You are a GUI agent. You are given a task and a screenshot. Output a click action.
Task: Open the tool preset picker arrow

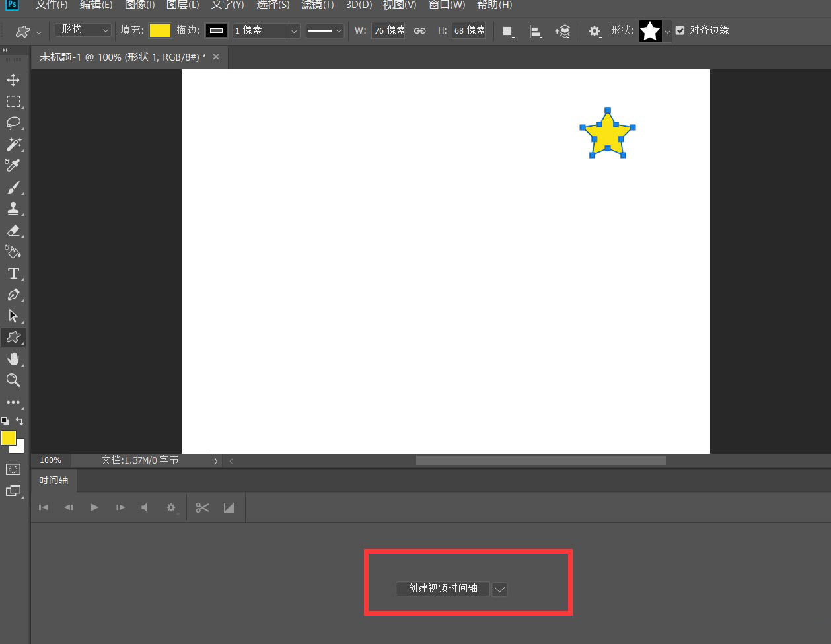[x=38, y=32]
